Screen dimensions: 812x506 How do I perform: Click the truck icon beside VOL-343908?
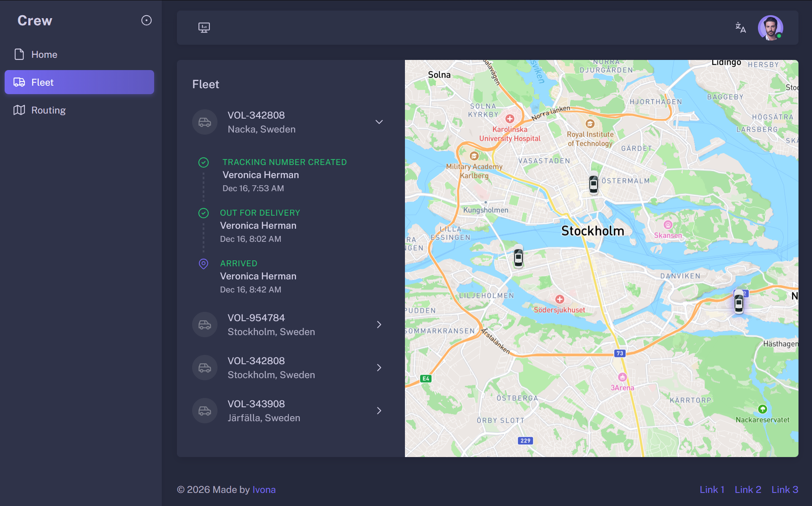[x=204, y=410]
